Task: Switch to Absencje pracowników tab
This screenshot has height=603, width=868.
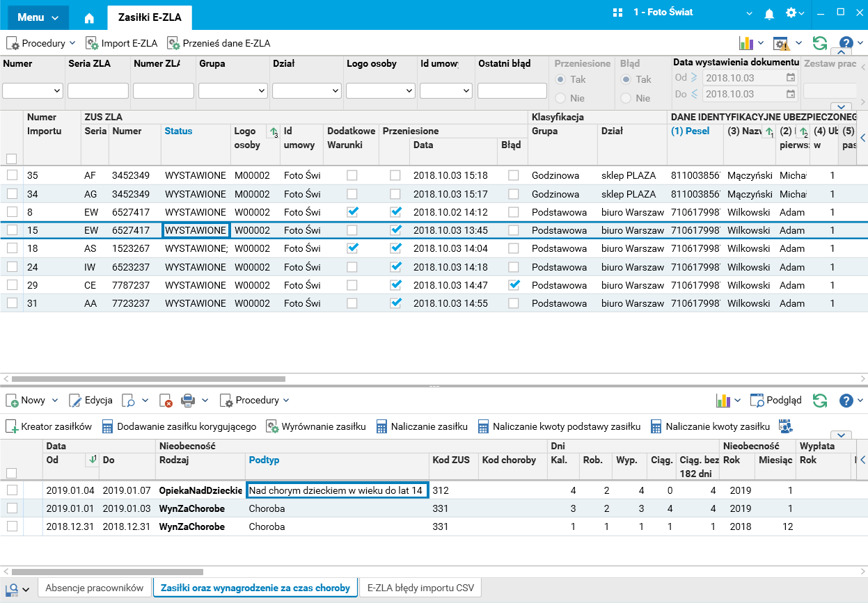Action: coord(94,588)
